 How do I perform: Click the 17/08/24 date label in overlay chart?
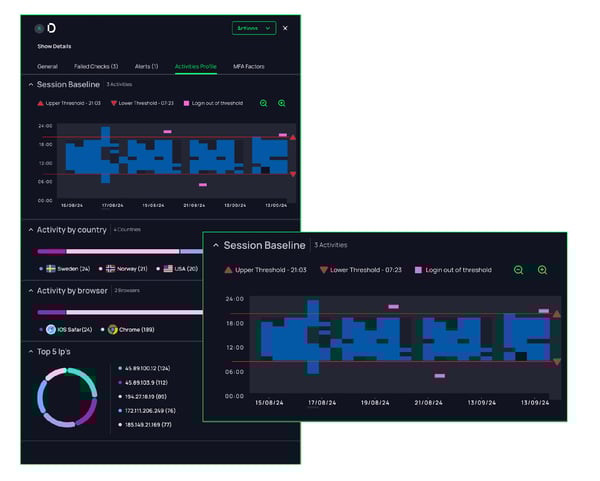click(x=322, y=403)
